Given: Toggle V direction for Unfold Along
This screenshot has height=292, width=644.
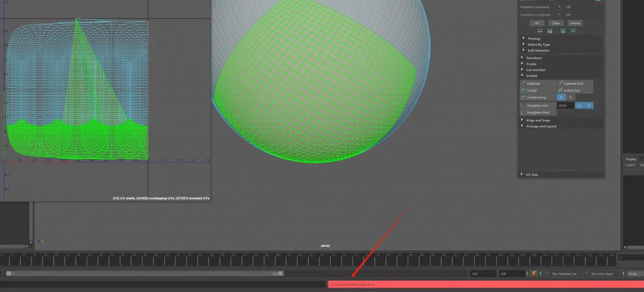Looking at the screenshot, I should (570, 98).
